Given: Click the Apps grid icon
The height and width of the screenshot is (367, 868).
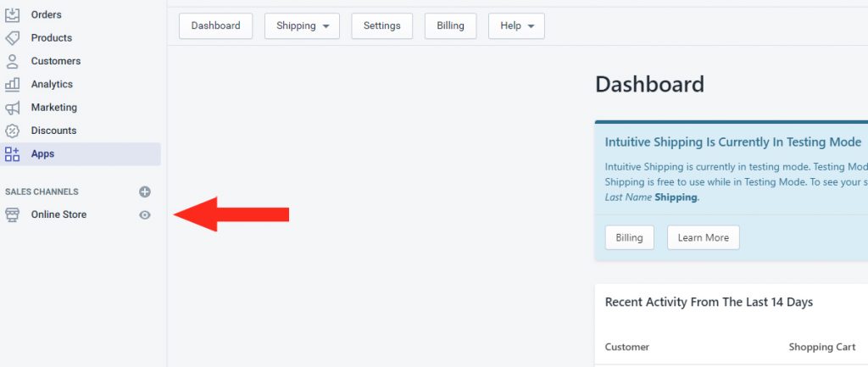Looking at the screenshot, I should (12, 154).
